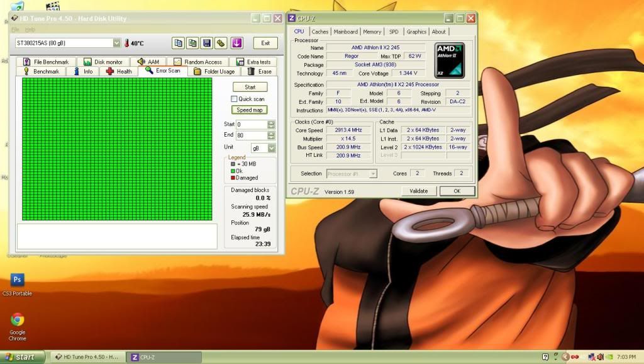Click the HD Tune title bar icon

pos(14,18)
